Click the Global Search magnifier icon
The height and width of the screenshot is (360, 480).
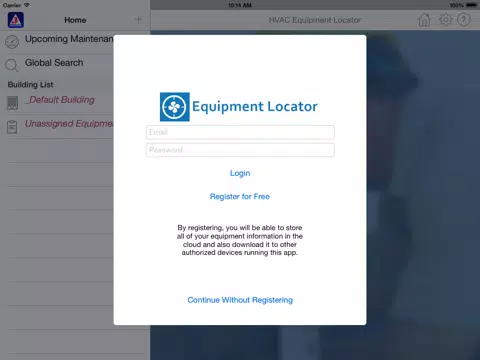(x=12, y=65)
